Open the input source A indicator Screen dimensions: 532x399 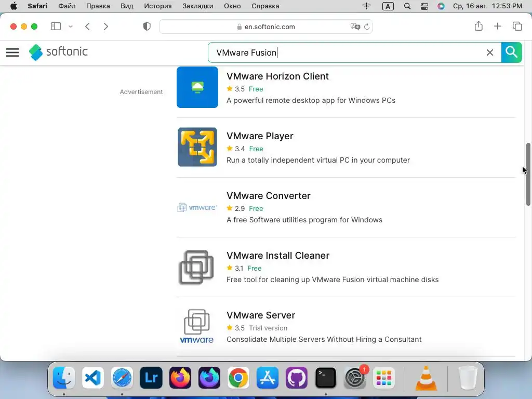pyautogui.click(x=388, y=6)
